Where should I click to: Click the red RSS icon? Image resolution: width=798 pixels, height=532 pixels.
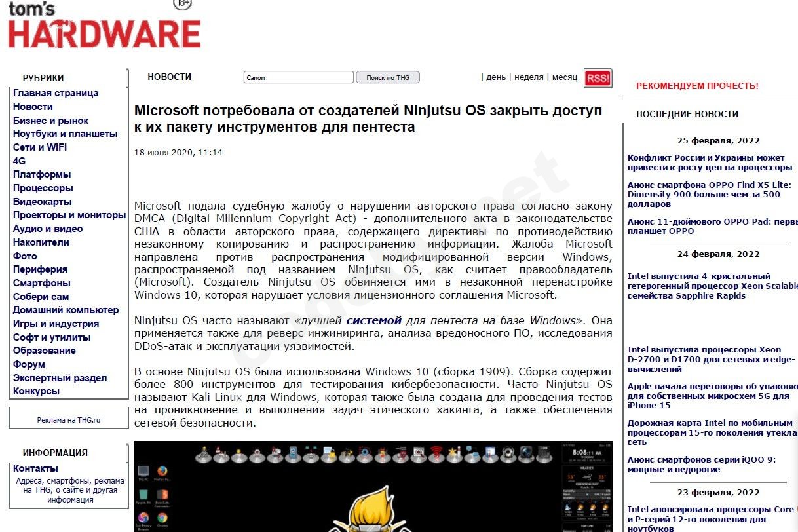click(597, 78)
